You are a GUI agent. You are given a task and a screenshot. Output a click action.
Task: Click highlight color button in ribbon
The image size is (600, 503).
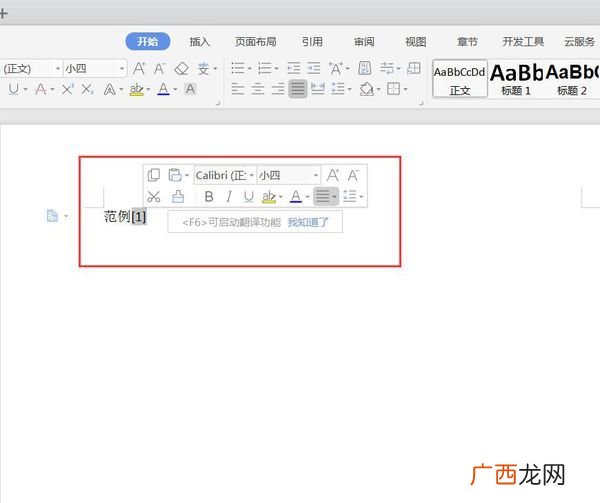point(137,90)
